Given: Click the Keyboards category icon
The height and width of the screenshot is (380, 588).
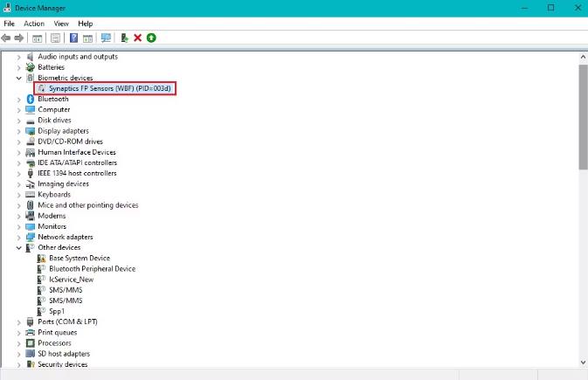Looking at the screenshot, I should coord(31,194).
